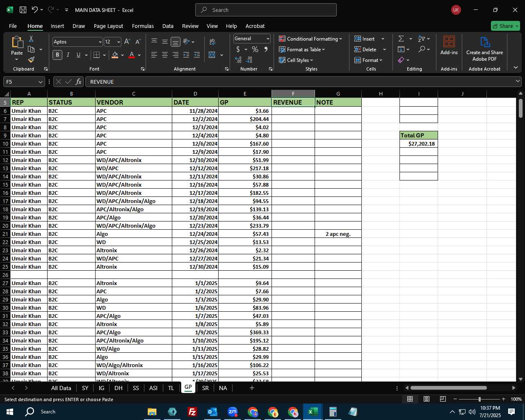Click the red Font Color swatch
Image resolution: width=525 pixels, height=420 pixels.
tap(132, 55)
